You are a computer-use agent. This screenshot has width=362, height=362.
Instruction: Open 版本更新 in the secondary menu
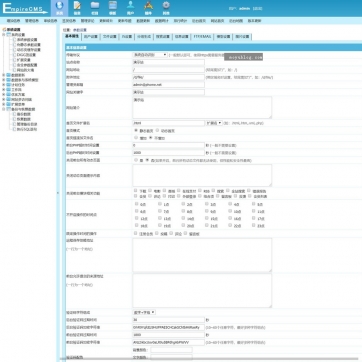click(x=254, y=21)
